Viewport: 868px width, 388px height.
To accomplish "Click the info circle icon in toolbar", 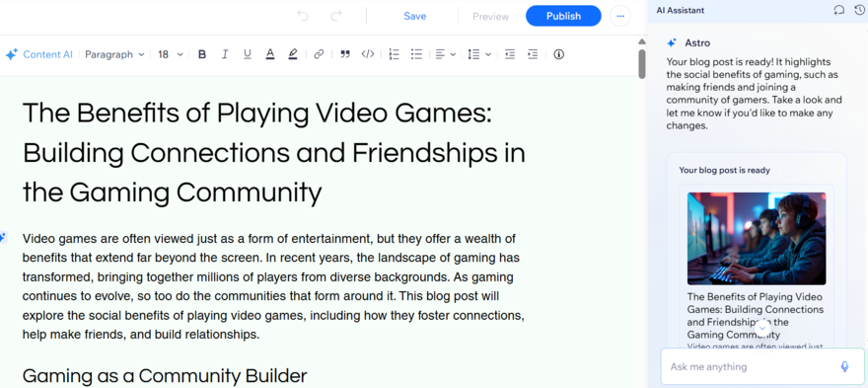I will pos(559,54).
